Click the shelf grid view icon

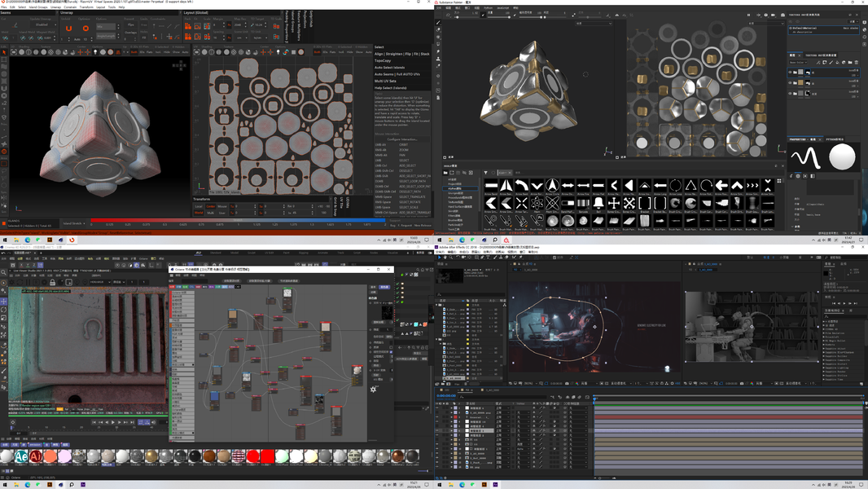(779, 181)
